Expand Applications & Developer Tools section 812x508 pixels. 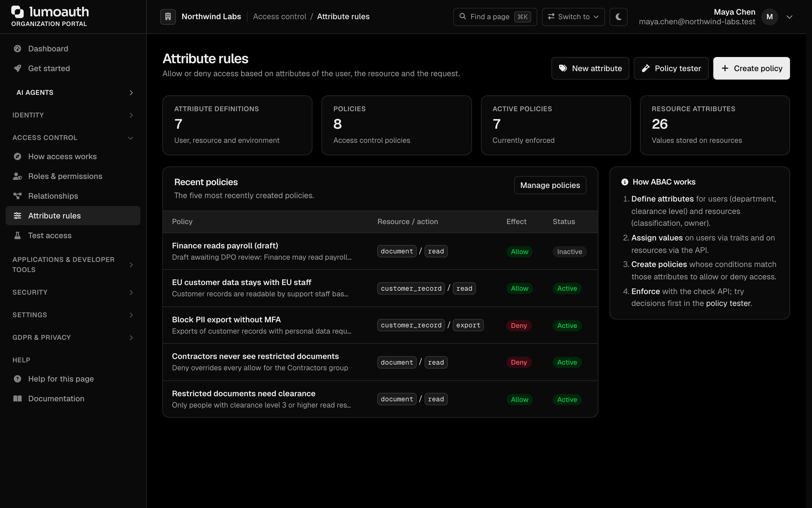click(x=73, y=265)
